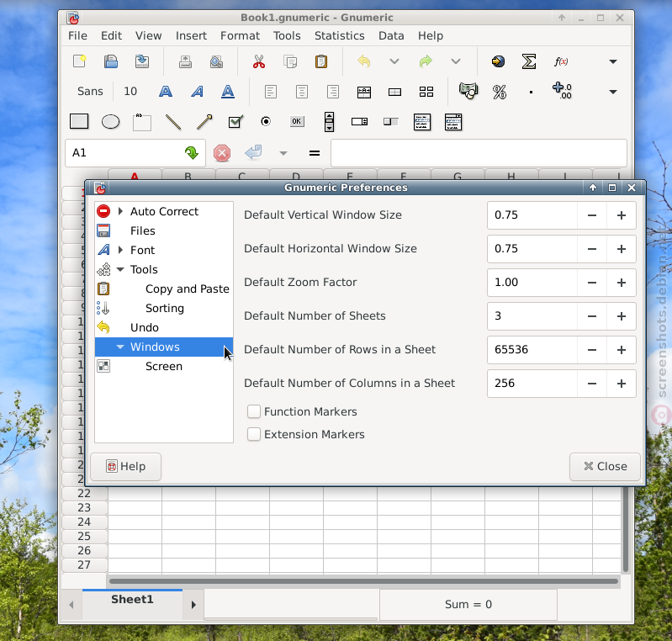Open the dropdown beside the accept-entry arrow
The width and height of the screenshot is (672, 641).
click(x=283, y=153)
